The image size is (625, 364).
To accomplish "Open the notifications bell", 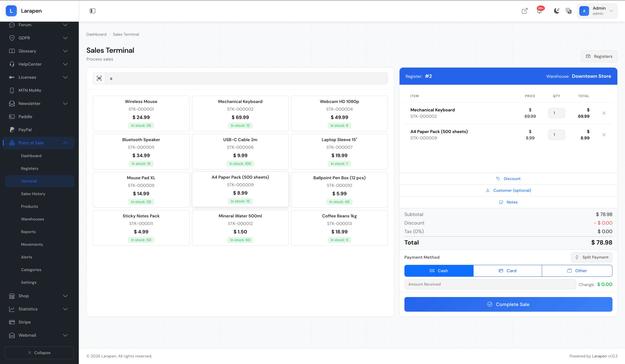I will tap(539, 11).
